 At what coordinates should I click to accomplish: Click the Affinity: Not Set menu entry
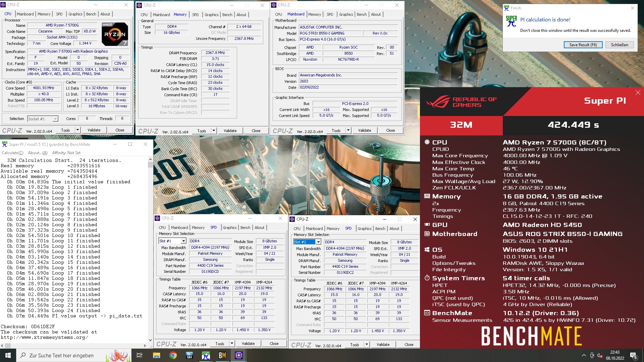coord(66,153)
